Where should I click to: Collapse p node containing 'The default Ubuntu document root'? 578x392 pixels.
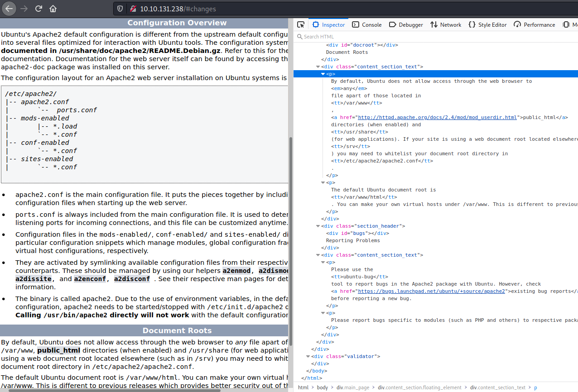point(323,182)
